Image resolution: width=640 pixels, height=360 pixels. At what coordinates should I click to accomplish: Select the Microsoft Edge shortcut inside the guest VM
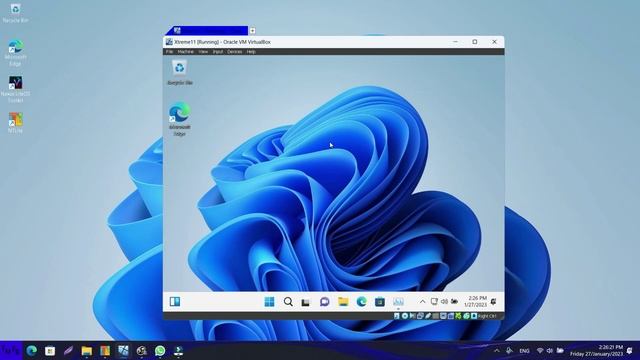(x=180, y=119)
